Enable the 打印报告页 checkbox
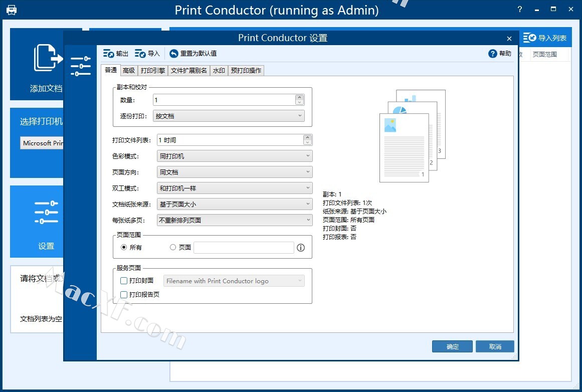582x392 pixels. coord(124,295)
